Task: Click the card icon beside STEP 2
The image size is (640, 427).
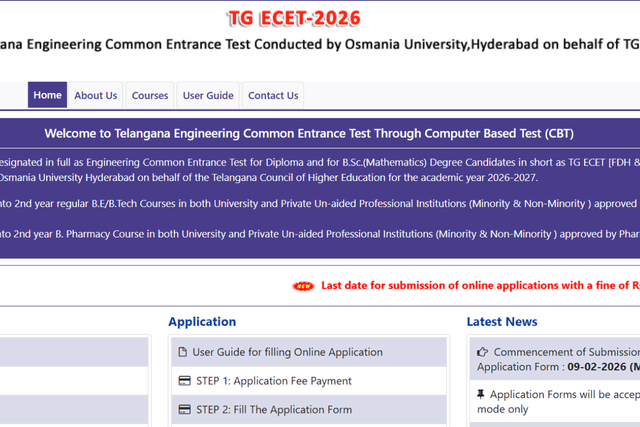Action: click(184, 409)
